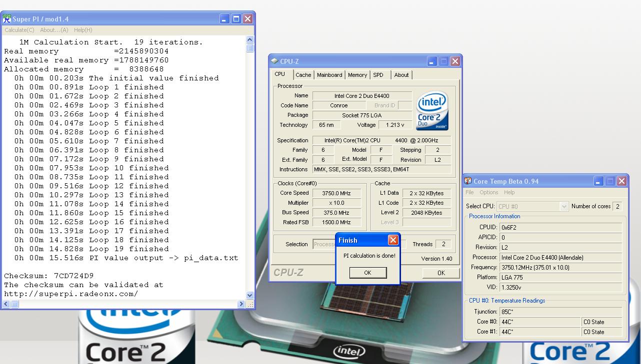
Task: Click the Code Name field showing Conroe
Action: pos(338,105)
